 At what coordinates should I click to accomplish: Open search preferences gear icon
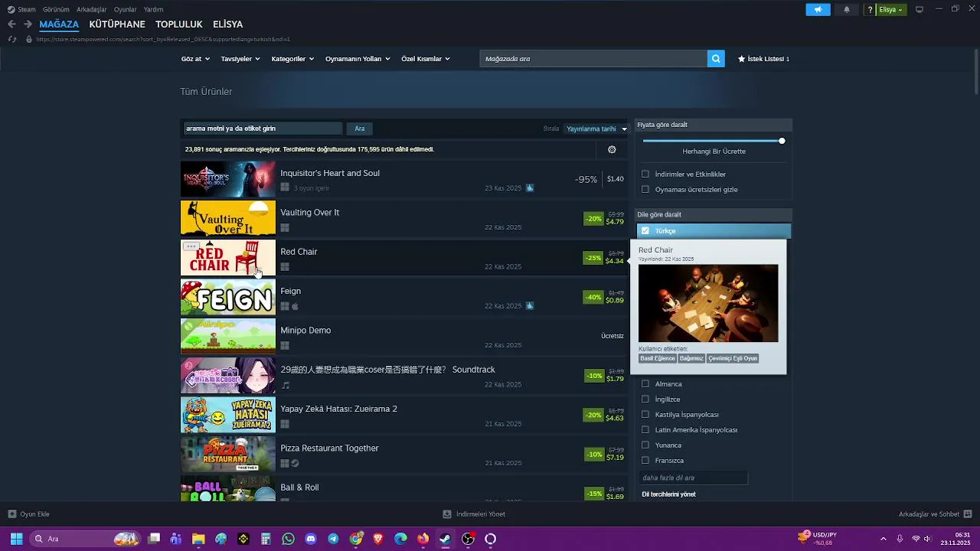coord(612,149)
